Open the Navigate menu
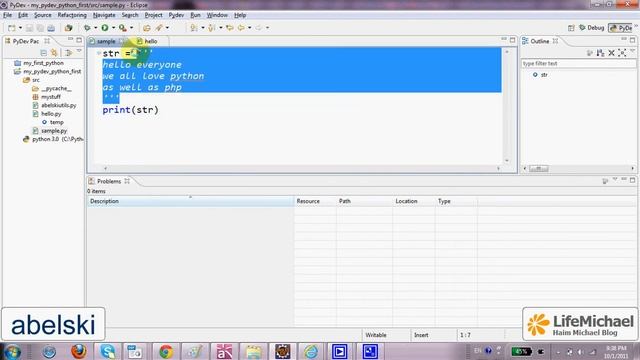This screenshot has height=360, width=640. coord(104,15)
